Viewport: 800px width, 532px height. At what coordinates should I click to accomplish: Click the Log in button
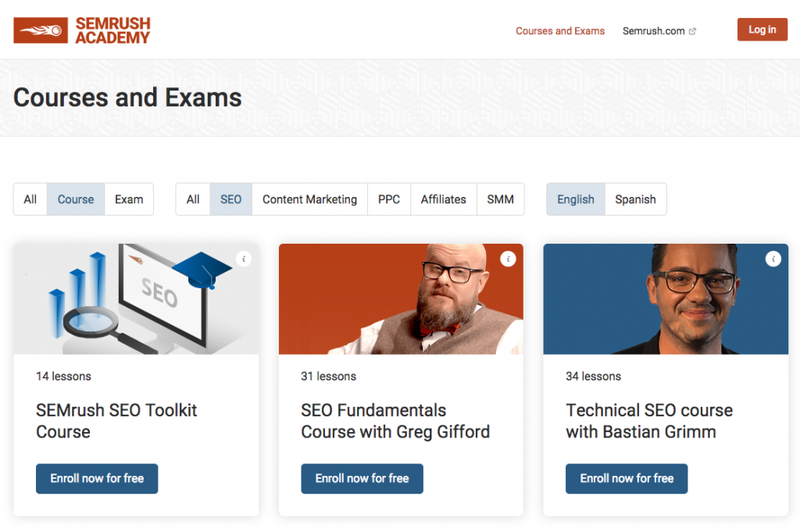coord(762,29)
